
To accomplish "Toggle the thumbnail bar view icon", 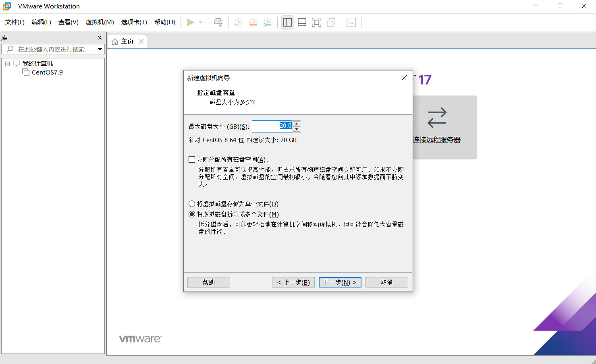I will point(302,23).
